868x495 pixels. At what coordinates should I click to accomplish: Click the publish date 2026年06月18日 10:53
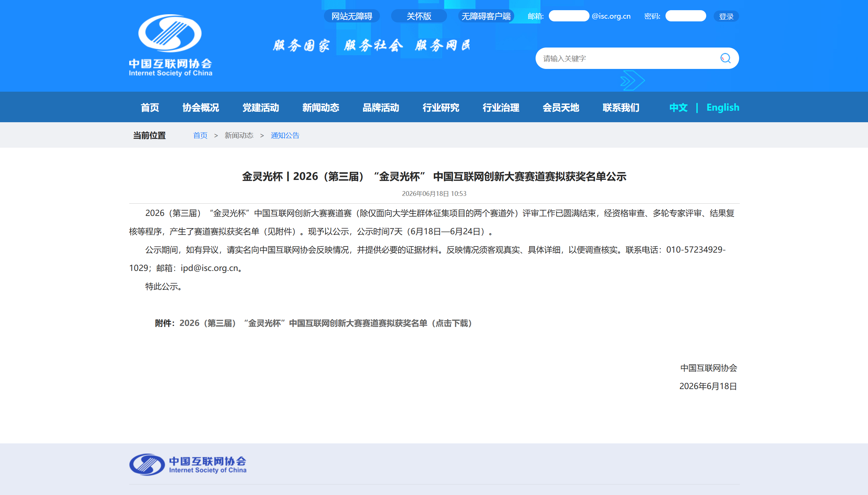[x=434, y=194]
